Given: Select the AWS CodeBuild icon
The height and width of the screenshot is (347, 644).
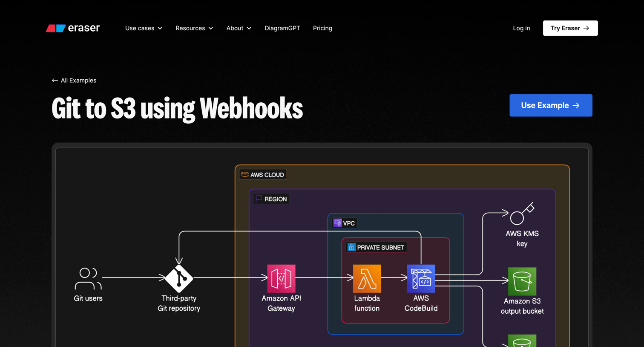Looking at the screenshot, I should pyautogui.click(x=421, y=278).
